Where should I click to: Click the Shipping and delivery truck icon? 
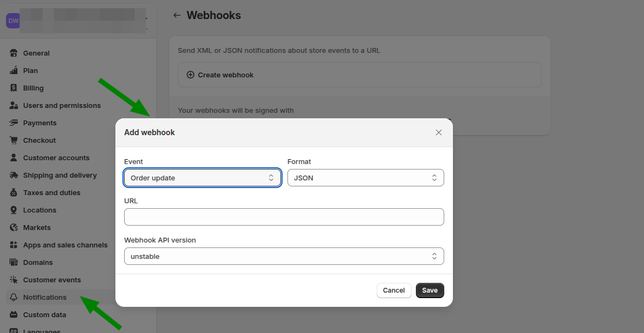(14, 175)
